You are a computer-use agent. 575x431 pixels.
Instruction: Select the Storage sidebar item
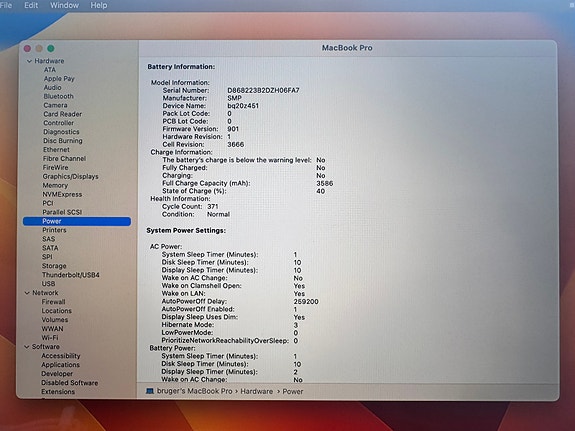54,266
